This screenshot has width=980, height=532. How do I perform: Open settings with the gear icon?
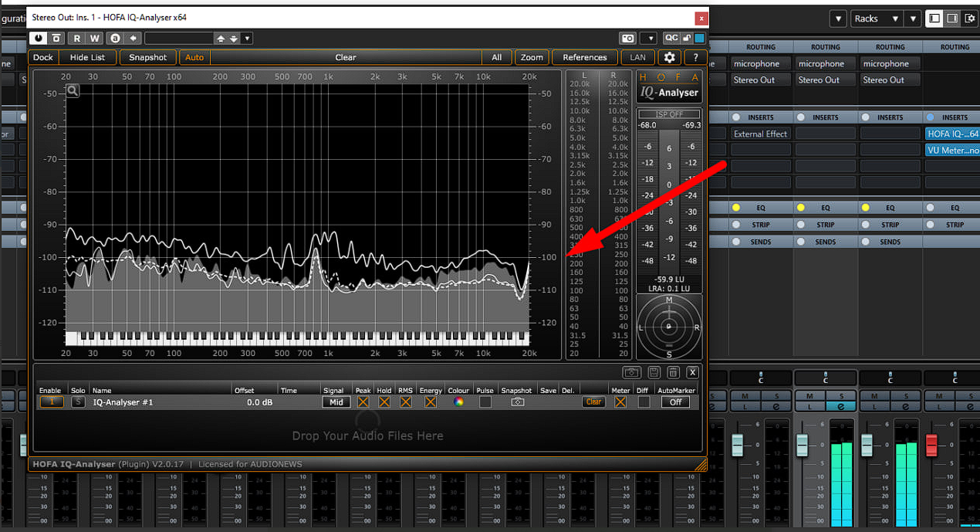coord(669,57)
